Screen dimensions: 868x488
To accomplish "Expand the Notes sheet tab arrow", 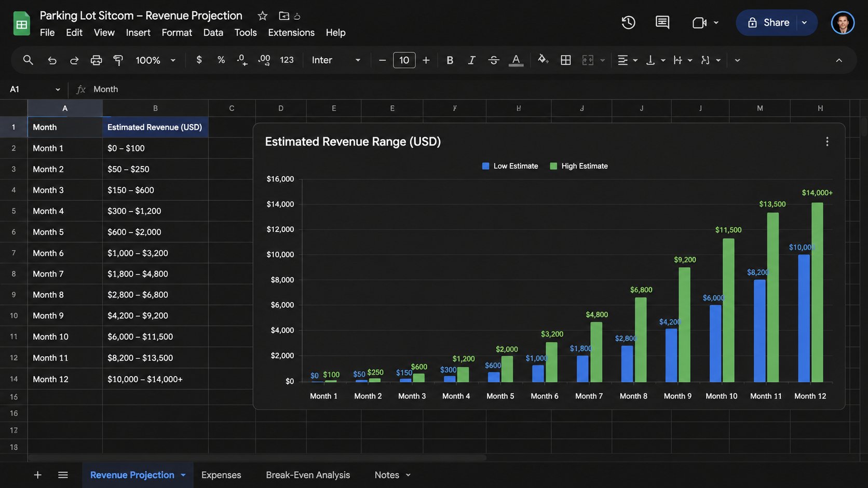I will pos(408,475).
